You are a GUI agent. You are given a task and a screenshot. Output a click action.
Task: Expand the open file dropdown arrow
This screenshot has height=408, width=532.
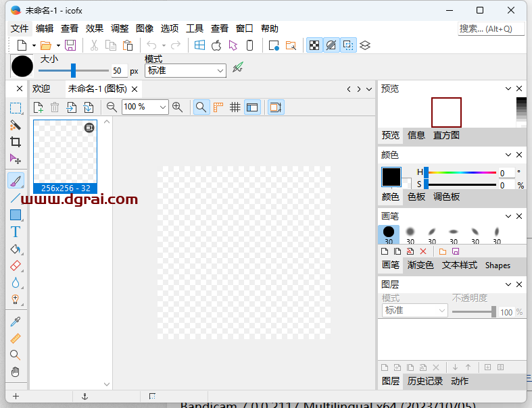point(58,45)
